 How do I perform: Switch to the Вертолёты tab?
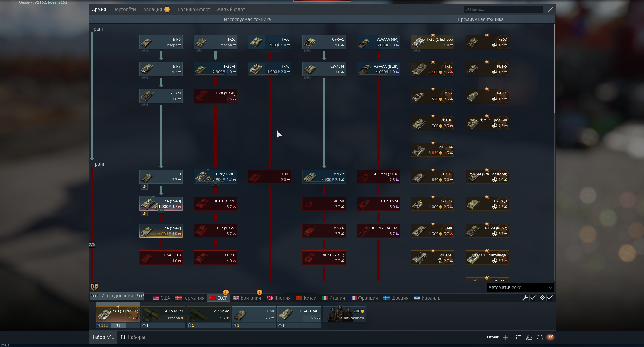(125, 10)
